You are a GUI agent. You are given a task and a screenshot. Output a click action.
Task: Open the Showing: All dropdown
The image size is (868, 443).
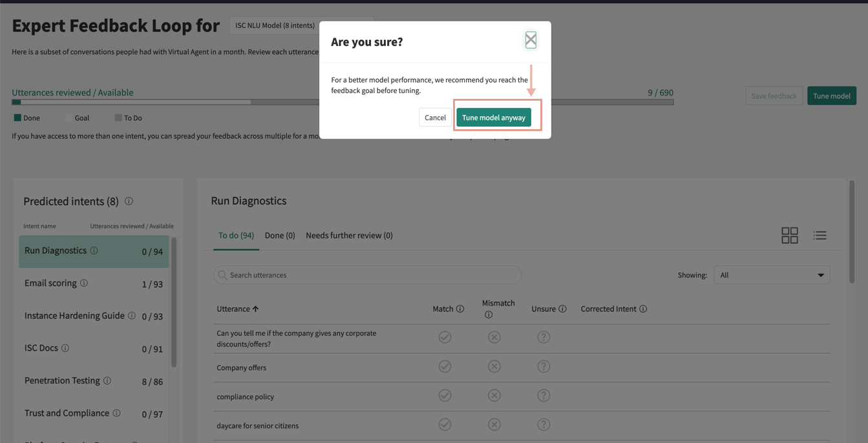[x=772, y=275]
